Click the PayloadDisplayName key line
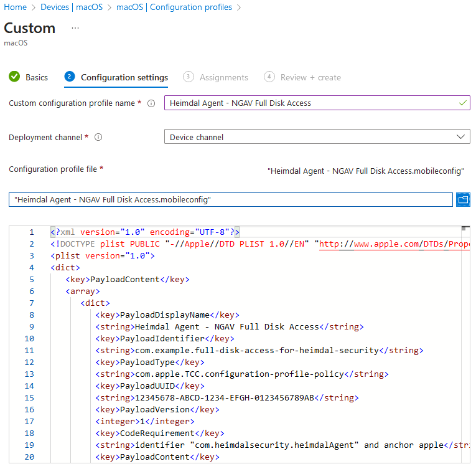Image resolution: width=476 pixels, height=469 pixels. (167, 315)
